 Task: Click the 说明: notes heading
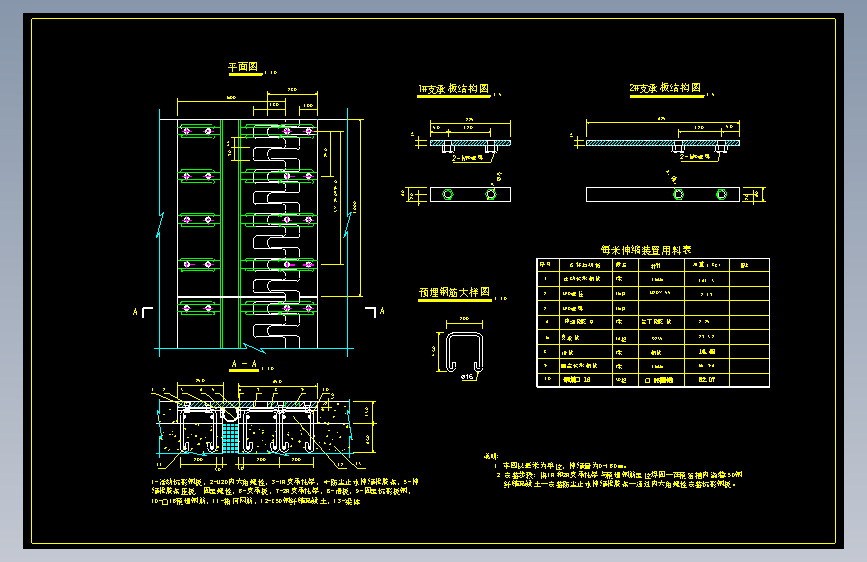[x=490, y=456]
